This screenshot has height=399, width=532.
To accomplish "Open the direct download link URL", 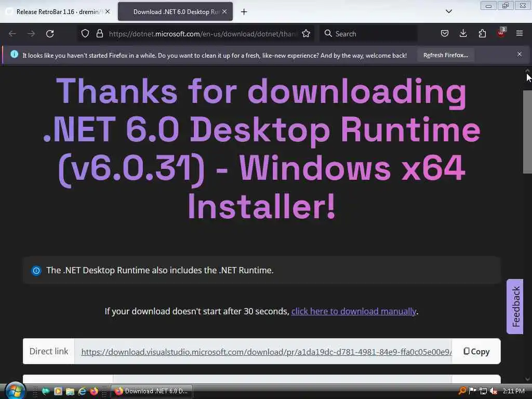I will click(x=267, y=352).
